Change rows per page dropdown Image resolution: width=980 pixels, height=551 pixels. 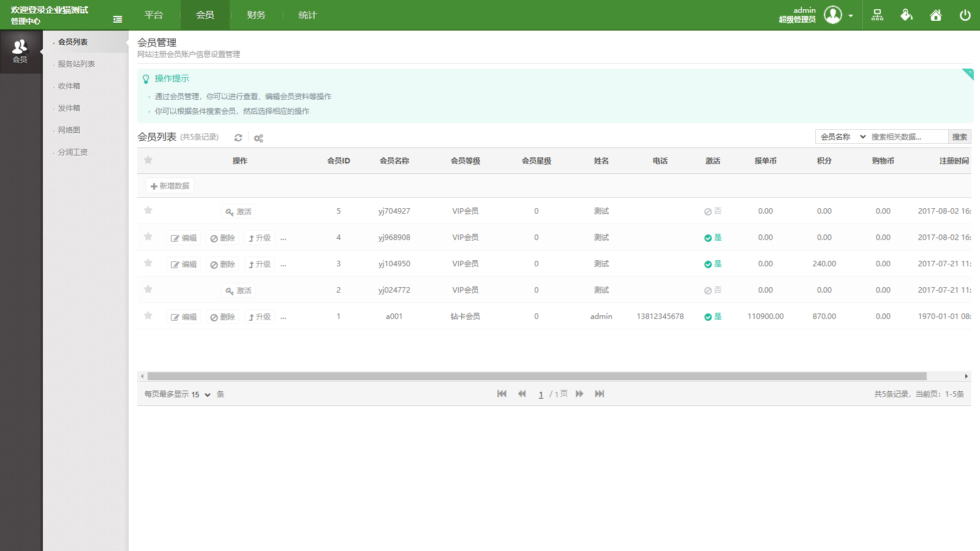click(x=200, y=394)
